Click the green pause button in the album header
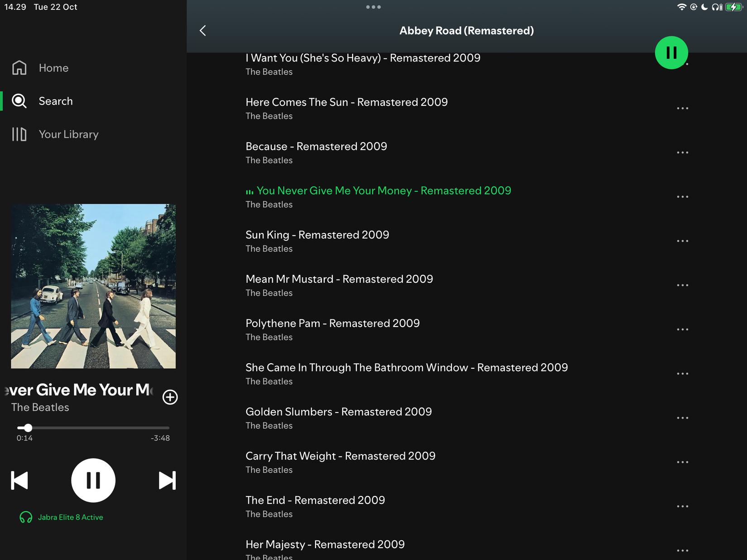The height and width of the screenshot is (560, 747). 671,52
